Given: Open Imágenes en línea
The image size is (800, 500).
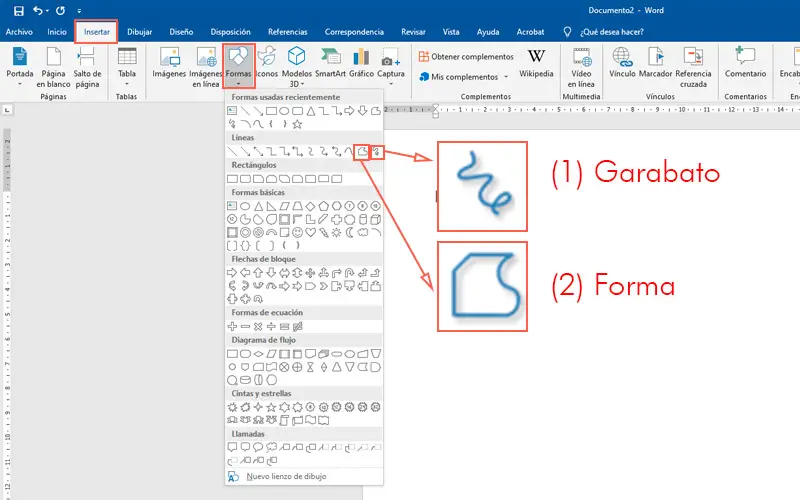Looking at the screenshot, I should pyautogui.click(x=205, y=67).
